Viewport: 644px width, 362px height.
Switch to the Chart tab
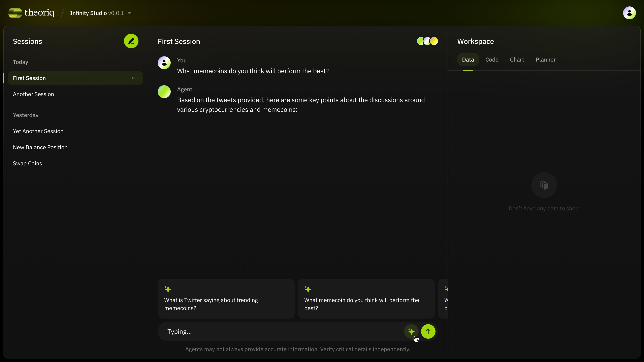coord(517,60)
